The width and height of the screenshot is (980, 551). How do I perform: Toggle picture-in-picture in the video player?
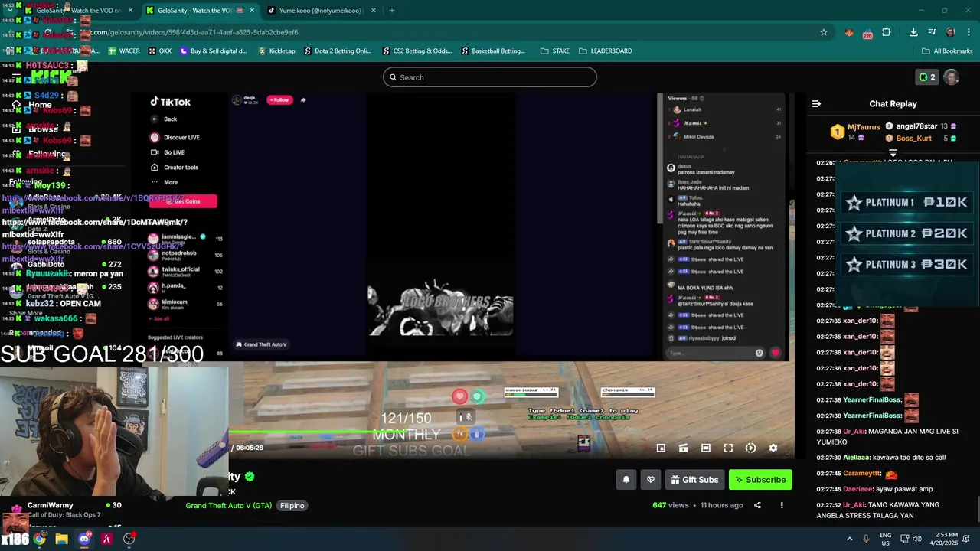(x=661, y=448)
